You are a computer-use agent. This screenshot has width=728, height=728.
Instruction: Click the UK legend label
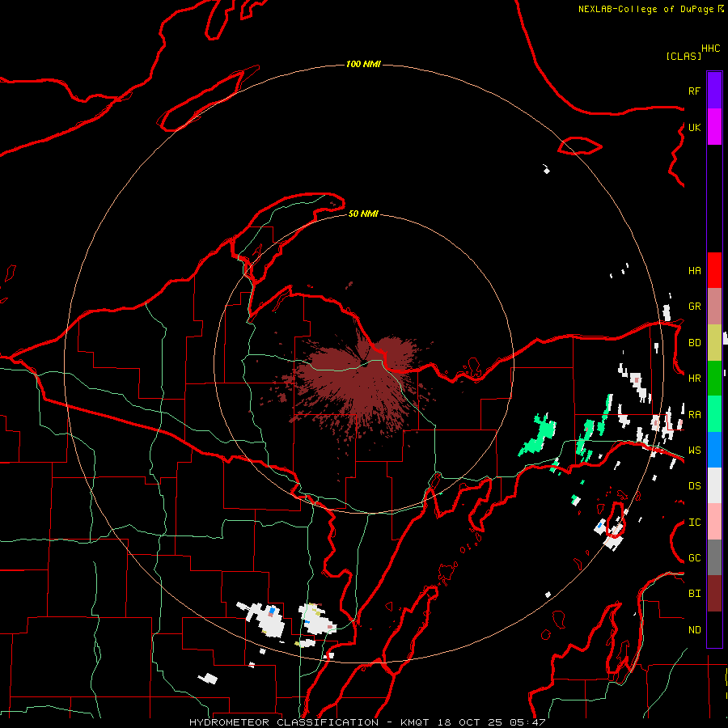694,127
